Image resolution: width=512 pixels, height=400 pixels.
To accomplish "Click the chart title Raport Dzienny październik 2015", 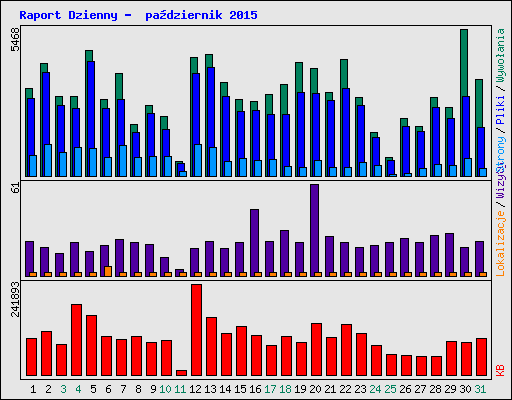I will [138, 15].
